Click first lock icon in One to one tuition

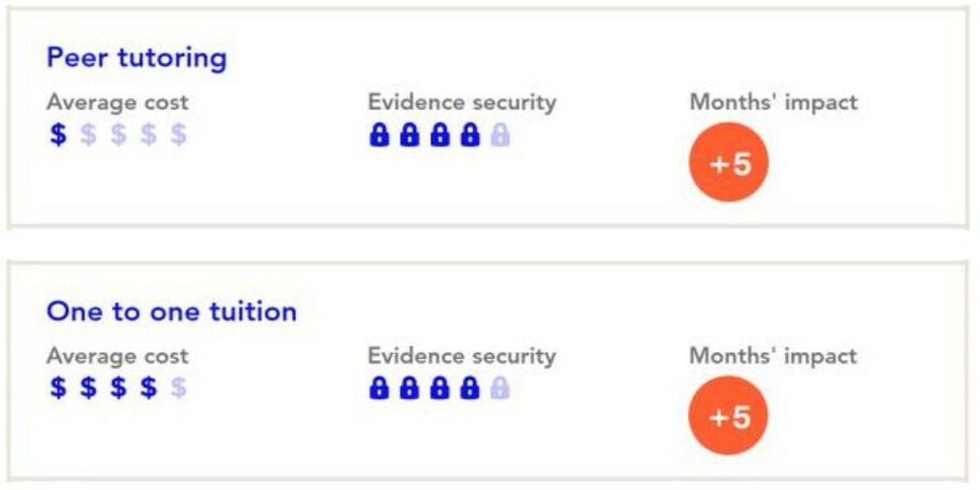[378, 388]
